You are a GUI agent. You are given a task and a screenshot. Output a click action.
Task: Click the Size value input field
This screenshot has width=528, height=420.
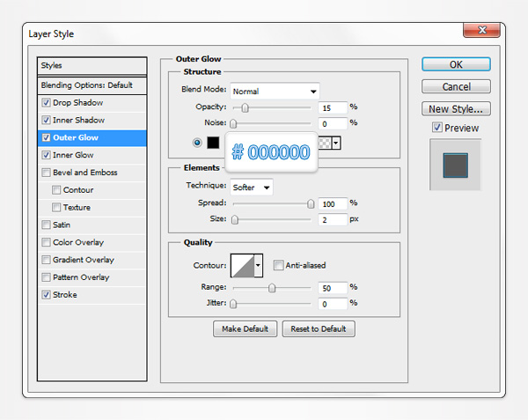click(x=332, y=219)
